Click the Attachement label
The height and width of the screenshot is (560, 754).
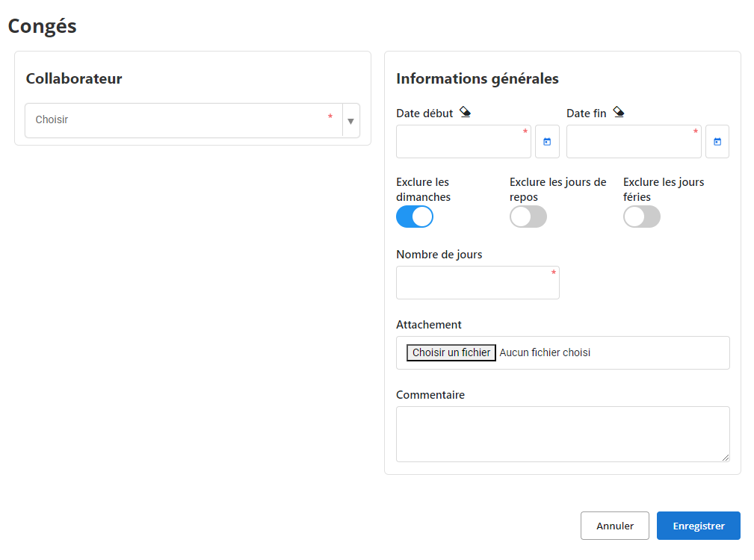point(428,325)
